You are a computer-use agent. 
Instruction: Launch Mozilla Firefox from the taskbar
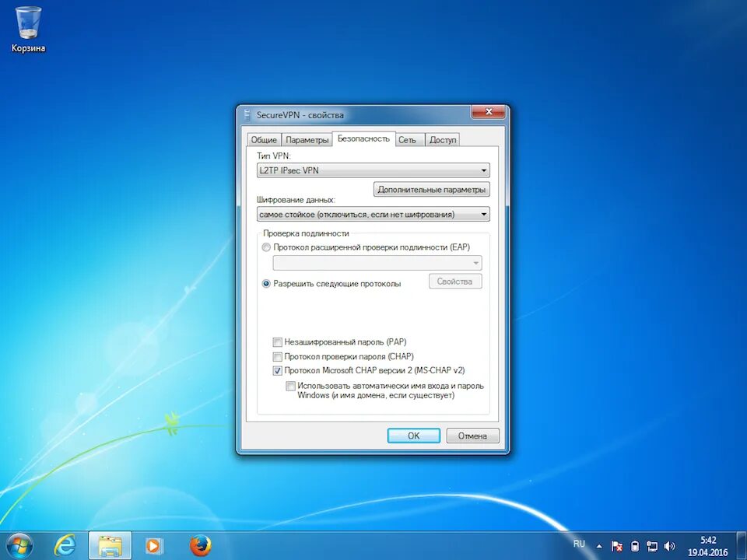pyautogui.click(x=200, y=546)
